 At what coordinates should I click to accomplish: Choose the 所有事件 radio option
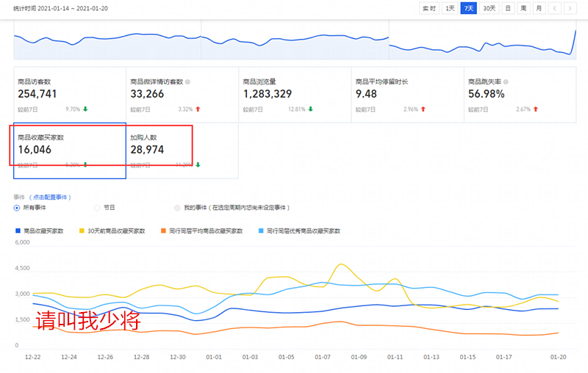[16, 208]
